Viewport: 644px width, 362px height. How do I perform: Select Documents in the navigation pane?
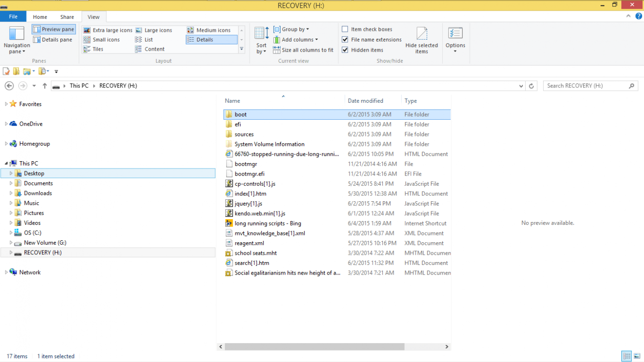click(38, 183)
